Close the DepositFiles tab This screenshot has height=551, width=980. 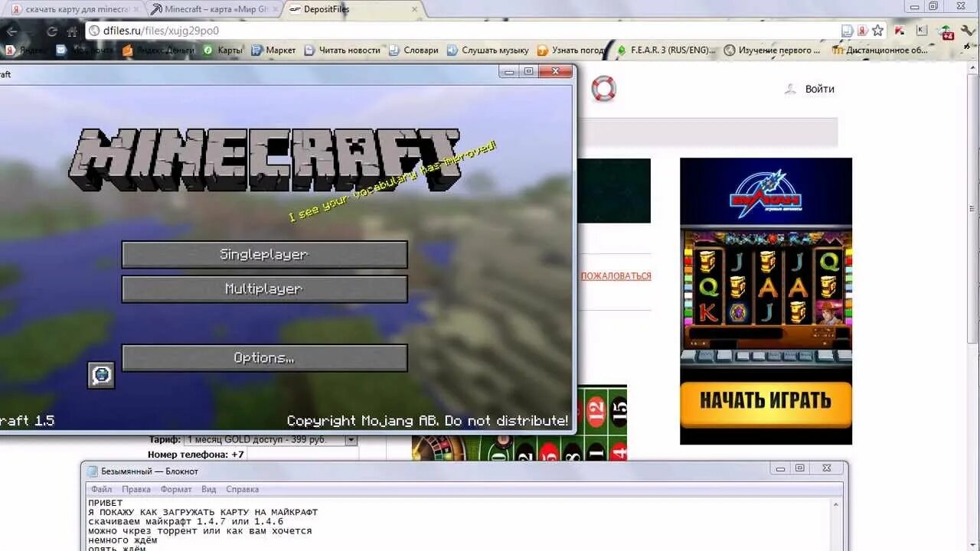coord(415,9)
